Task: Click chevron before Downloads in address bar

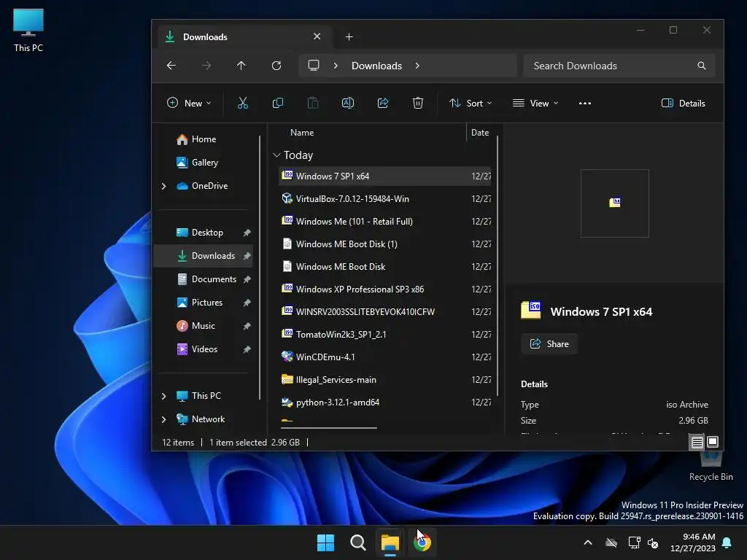Action: point(336,66)
